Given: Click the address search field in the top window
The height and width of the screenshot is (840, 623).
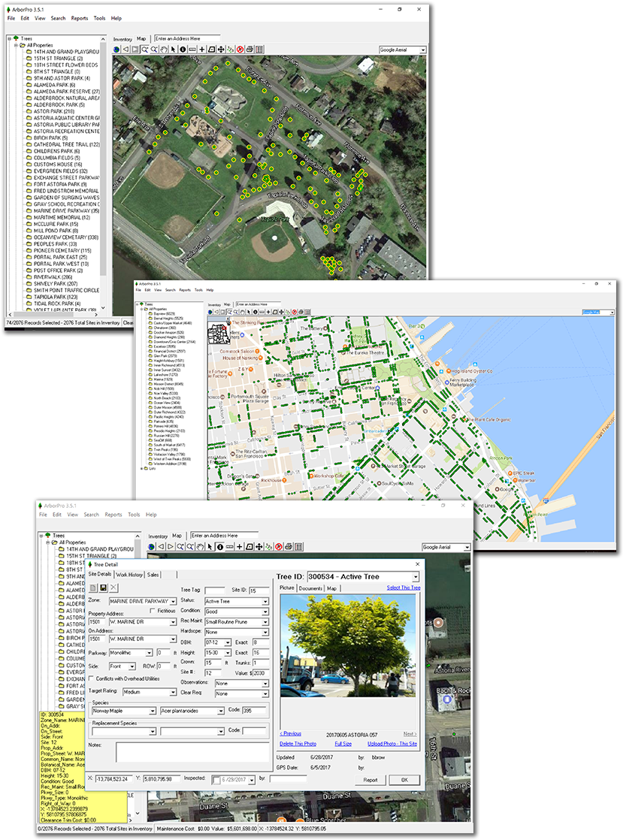Looking at the screenshot, I should [x=187, y=38].
